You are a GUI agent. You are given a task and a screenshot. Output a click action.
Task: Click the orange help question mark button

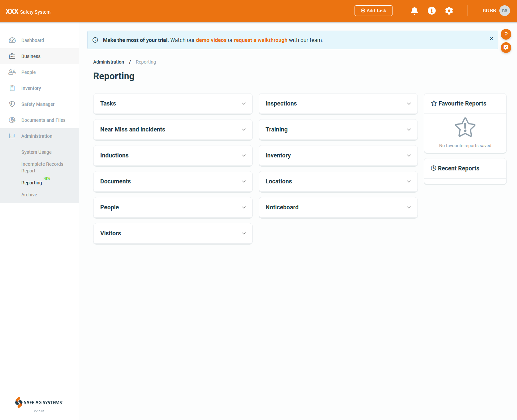(x=506, y=34)
